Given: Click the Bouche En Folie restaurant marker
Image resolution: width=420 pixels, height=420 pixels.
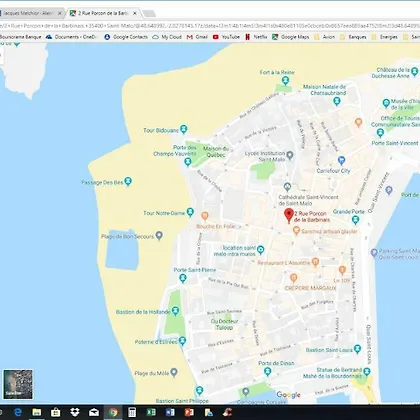Looking at the screenshot, I should pos(205,216).
